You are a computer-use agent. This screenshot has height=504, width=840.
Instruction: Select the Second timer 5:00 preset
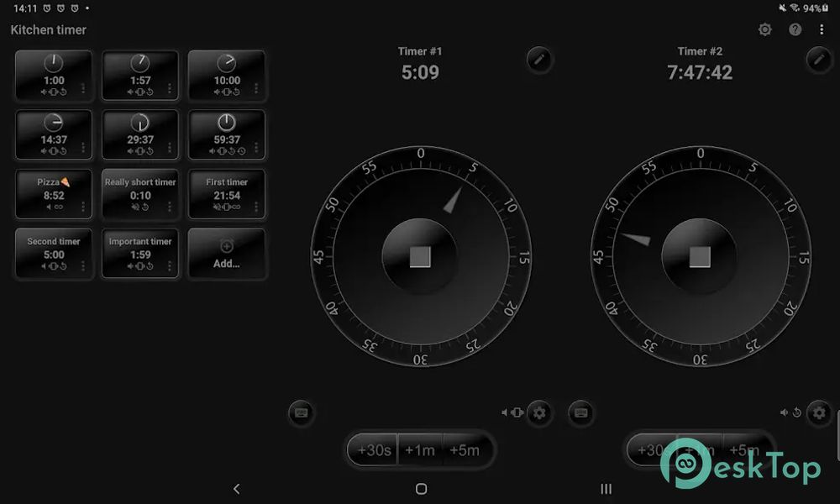(54, 254)
